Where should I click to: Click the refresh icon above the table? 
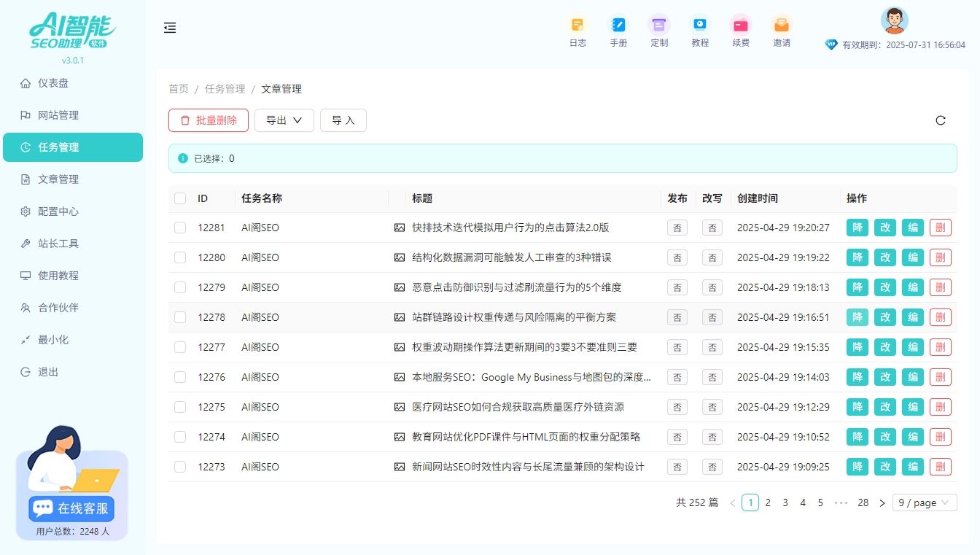pyautogui.click(x=941, y=120)
